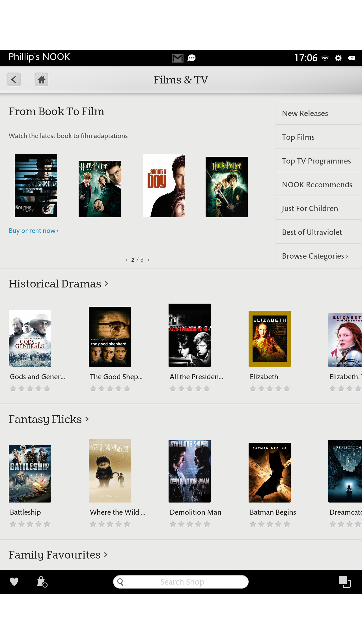Open the wishlist heart icon
The width and height of the screenshot is (362, 644).
click(14, 582)
